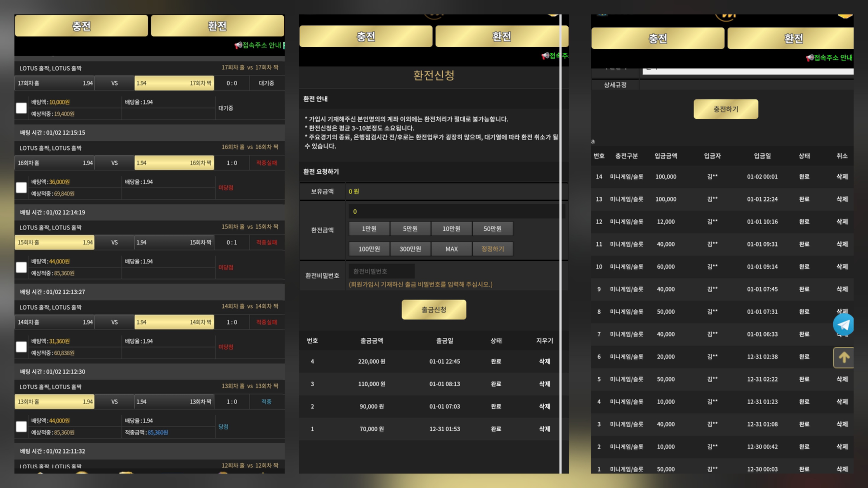Image resolution: width=868 pixels, height=488 pixels.
Task: Delete deposit record number 14
Action: coord(842,176)
